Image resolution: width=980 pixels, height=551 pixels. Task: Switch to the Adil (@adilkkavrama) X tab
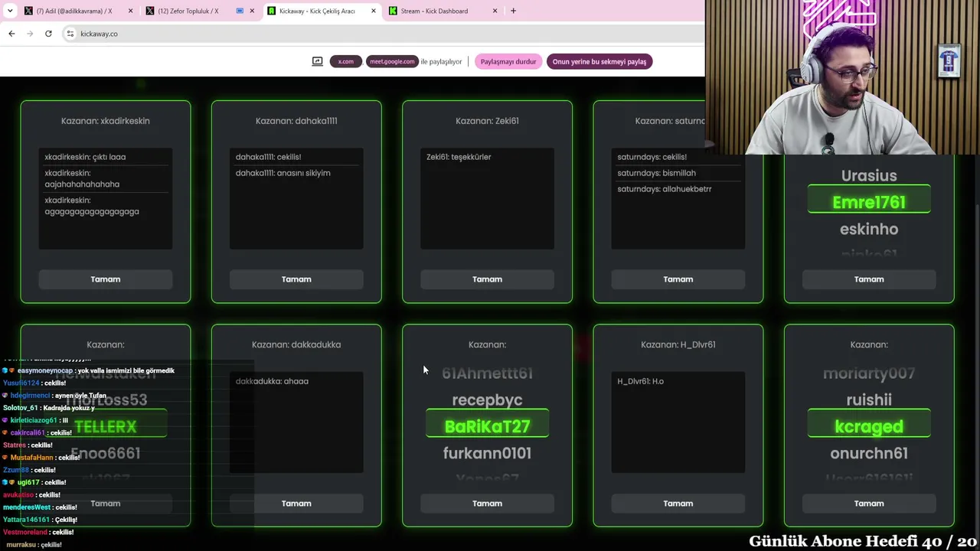(75, 11)
